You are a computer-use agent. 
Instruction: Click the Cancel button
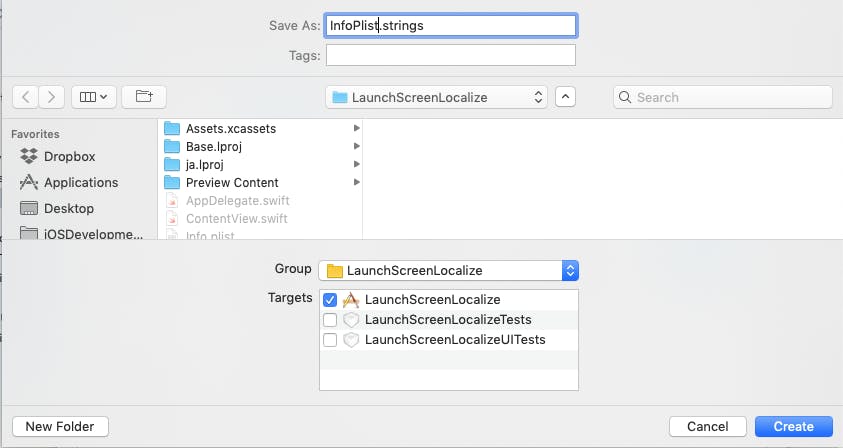pyautogui.click(x=708, y=426)
